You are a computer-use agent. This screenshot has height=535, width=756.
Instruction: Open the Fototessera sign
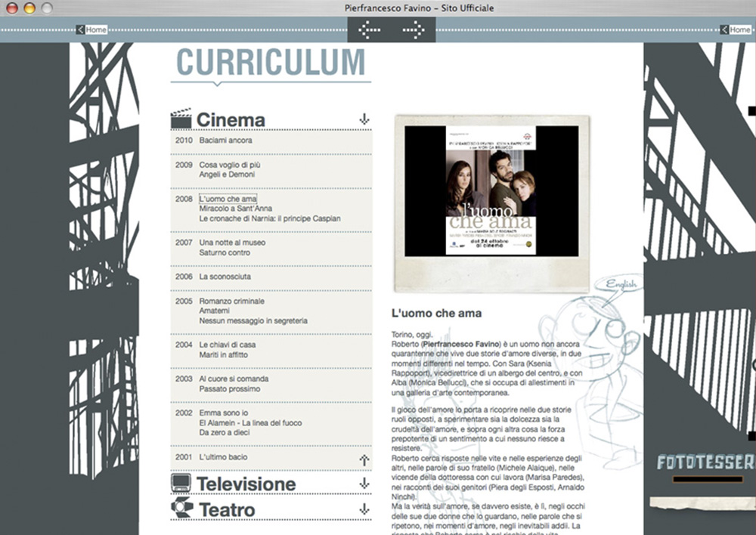coord(706,462)
